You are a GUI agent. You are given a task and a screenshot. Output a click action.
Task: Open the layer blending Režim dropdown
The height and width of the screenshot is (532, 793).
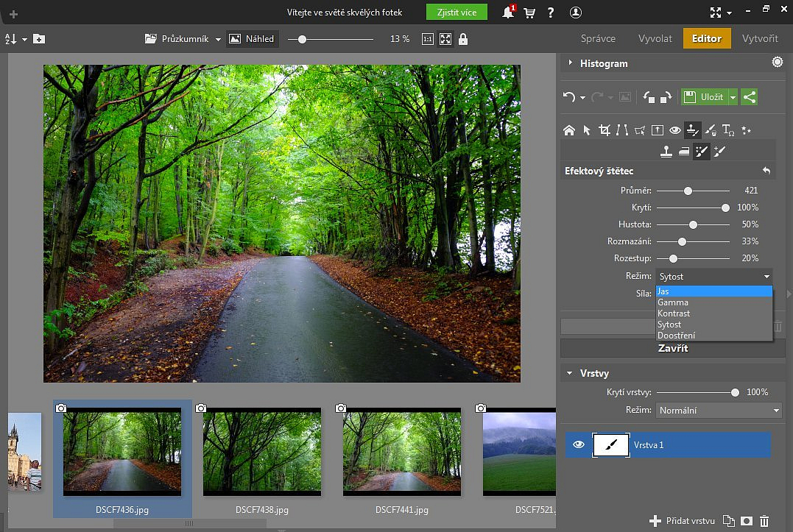click(719, 411)
